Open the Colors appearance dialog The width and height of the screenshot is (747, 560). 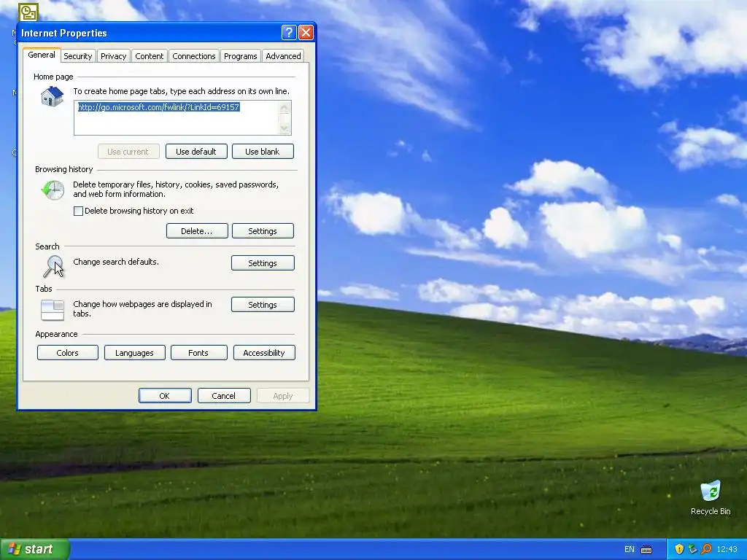67,353
